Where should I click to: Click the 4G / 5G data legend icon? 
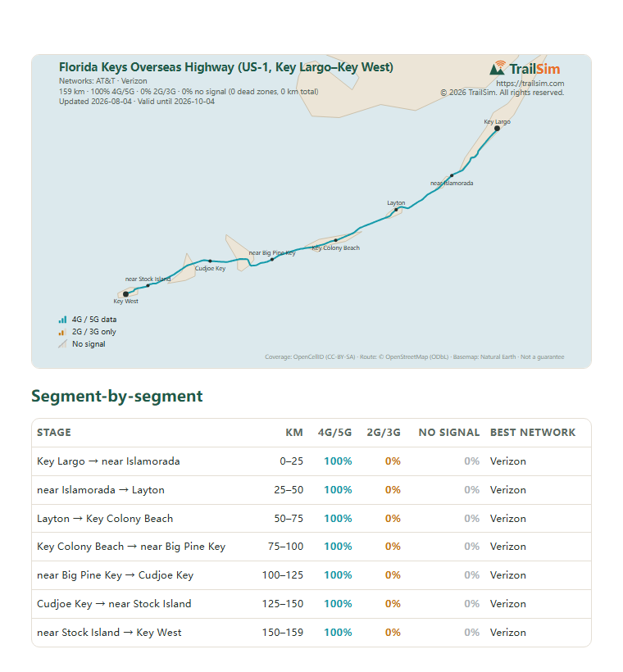click(x=62, y=320)
